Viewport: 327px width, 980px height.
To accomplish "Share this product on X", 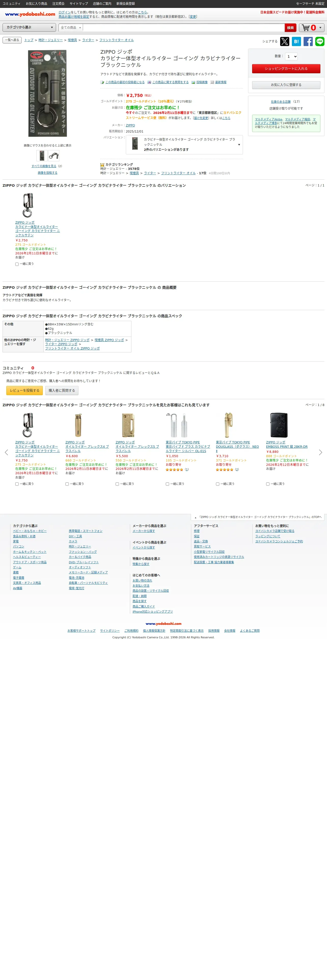I will click(x=285, y=41).
